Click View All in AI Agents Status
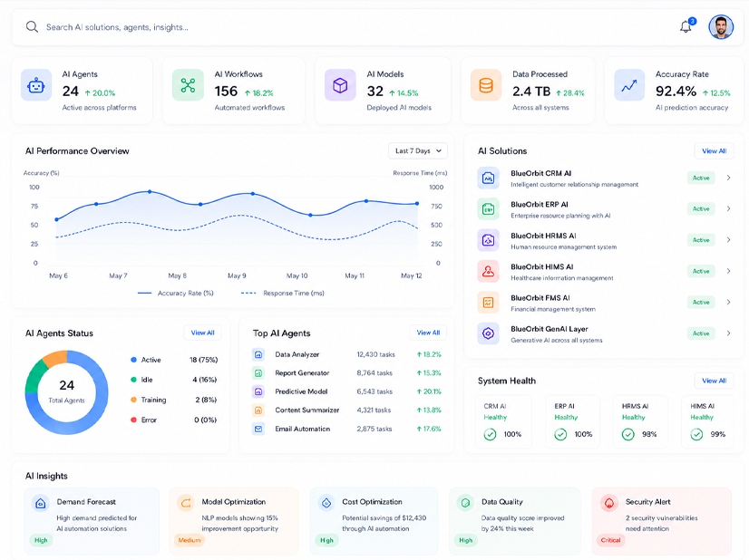749x560 pixels. (202, 333)
